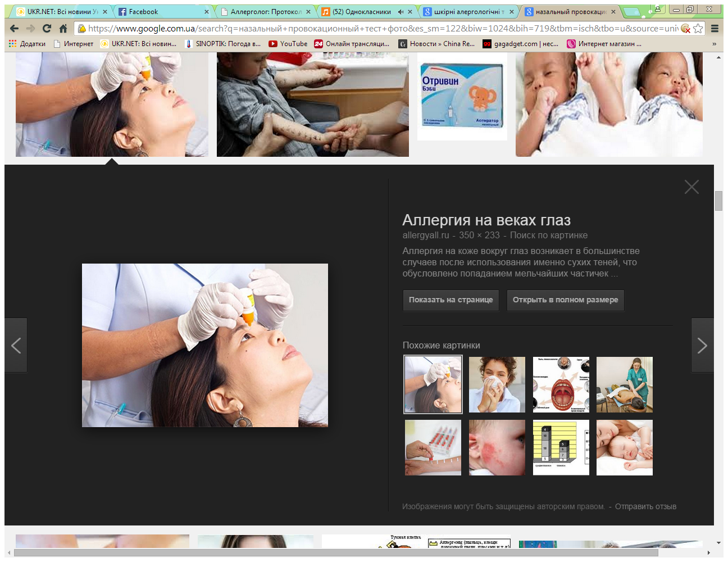Show the next image with right arrow
The width and height of the screenshot is (728, 562).
(702, 345)
